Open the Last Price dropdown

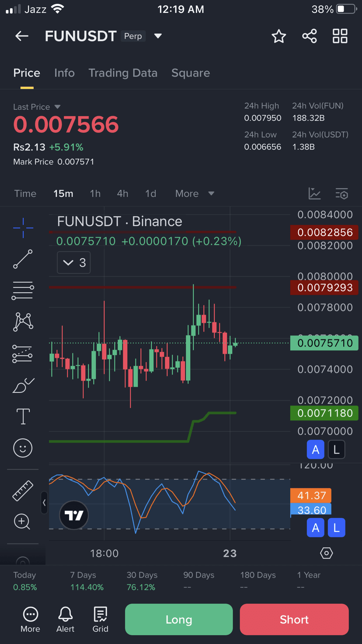(x=37, y=107)
